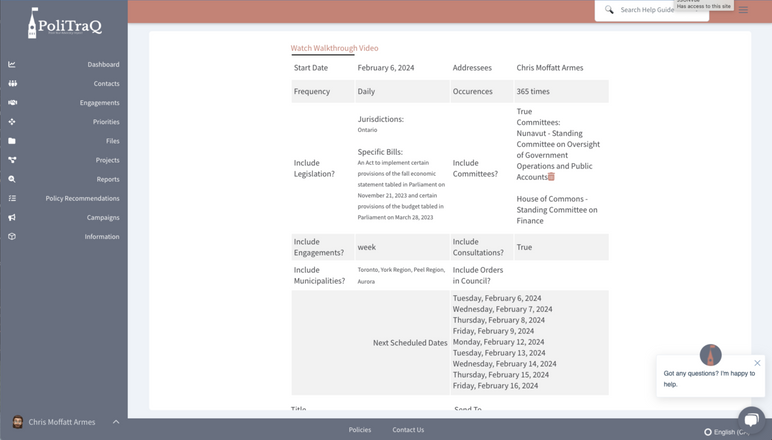The width and height of the screenshot is (772, 440).
Task: Click the Friday, February 16, 2024 date
Action: click(x=495, y=385)
